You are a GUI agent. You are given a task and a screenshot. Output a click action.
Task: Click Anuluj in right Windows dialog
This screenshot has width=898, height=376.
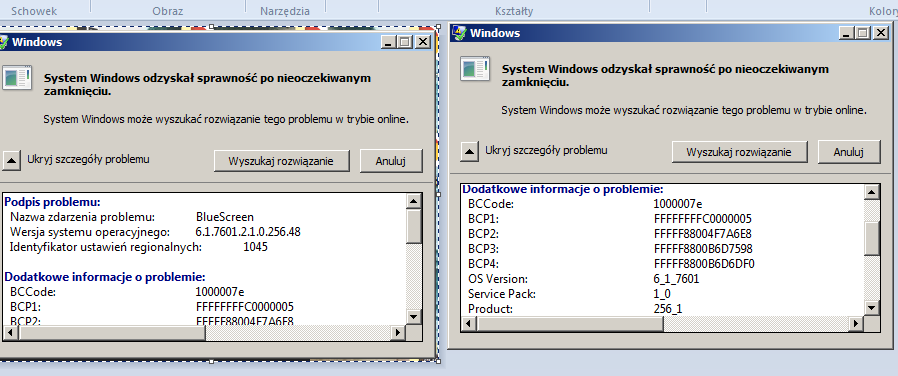pyautogui.click(x=848, y=152)
